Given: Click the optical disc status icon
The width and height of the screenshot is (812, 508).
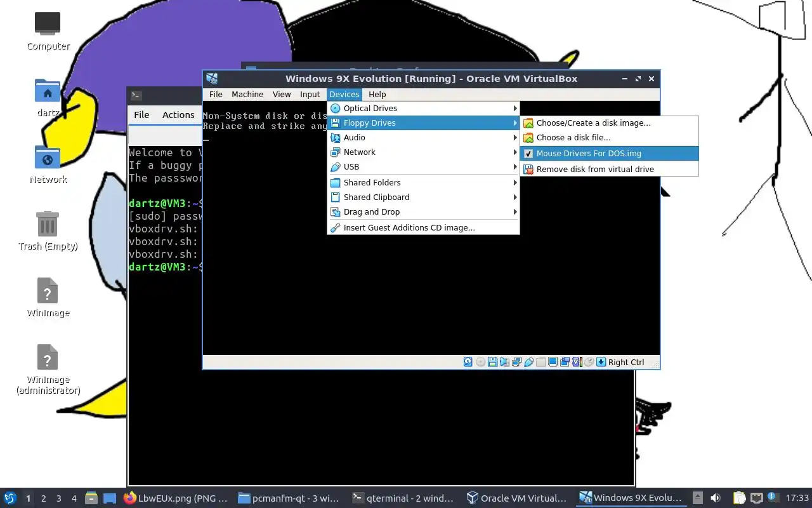Looking at the screenshot, I should point(480,362).
